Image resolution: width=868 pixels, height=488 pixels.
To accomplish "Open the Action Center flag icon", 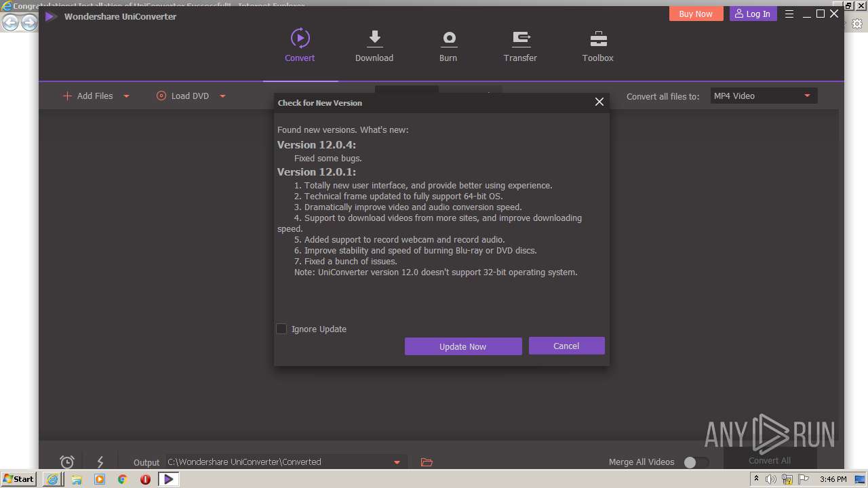I will click(803, 479).
